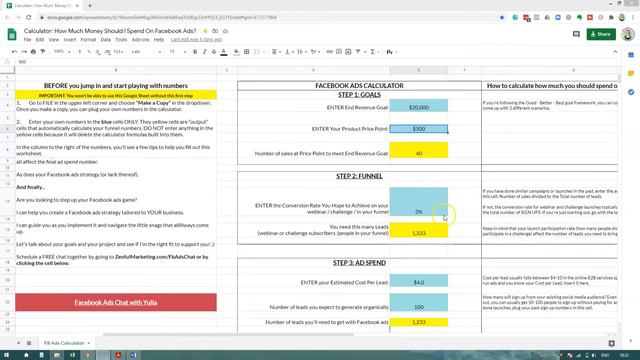Open the Add-ons menu
Screen dimensions: 640x360
point(140,40)
